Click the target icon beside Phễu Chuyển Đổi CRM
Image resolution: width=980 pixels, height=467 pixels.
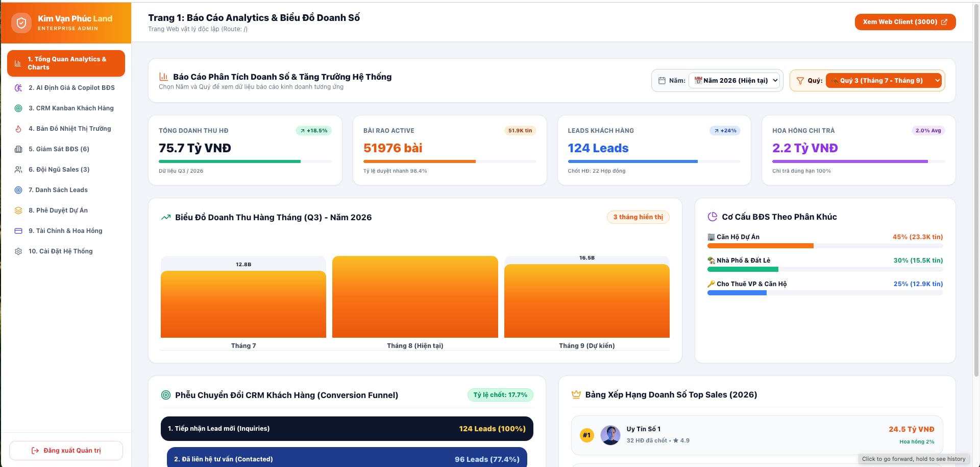[x=166, y=395]
